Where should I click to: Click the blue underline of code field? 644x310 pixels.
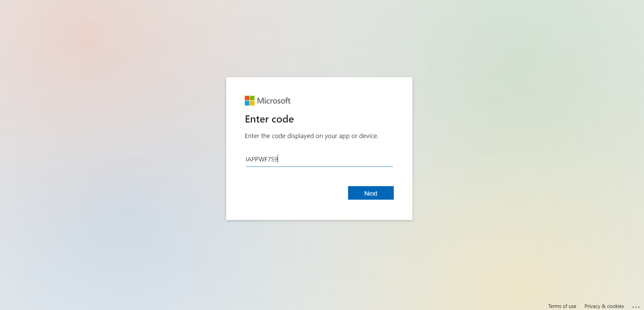coord(319,167)
